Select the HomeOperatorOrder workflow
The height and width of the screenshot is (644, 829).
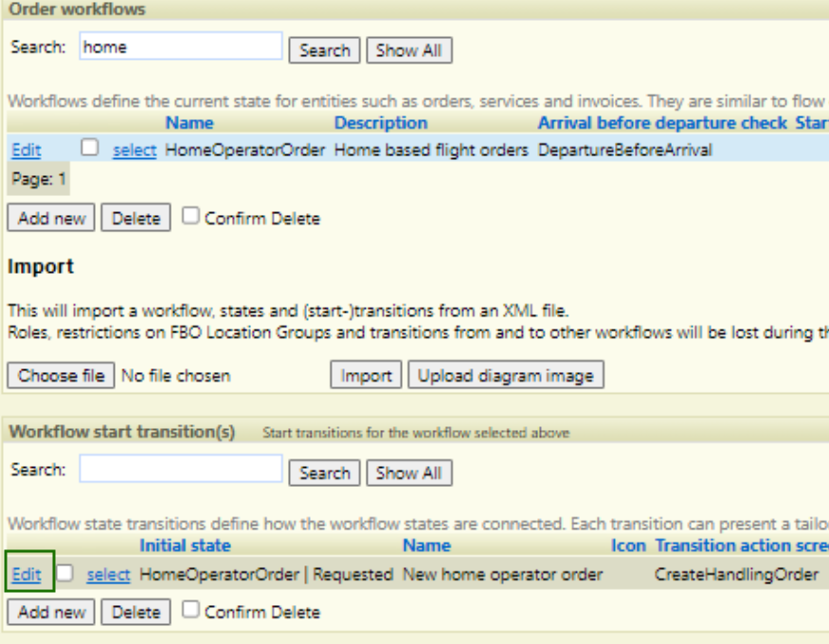click(x=135, y=150)
